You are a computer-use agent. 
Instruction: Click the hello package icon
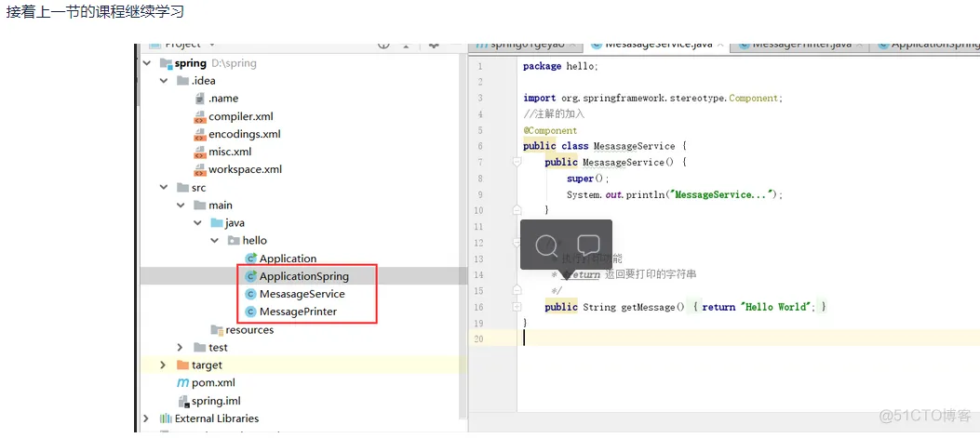(233, 240)
